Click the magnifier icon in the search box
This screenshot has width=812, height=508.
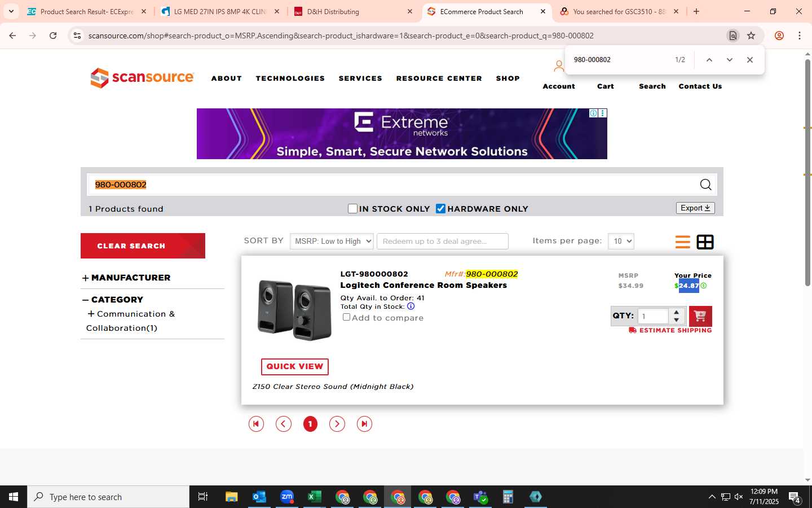pyautogui.click(x=705, y=185)
